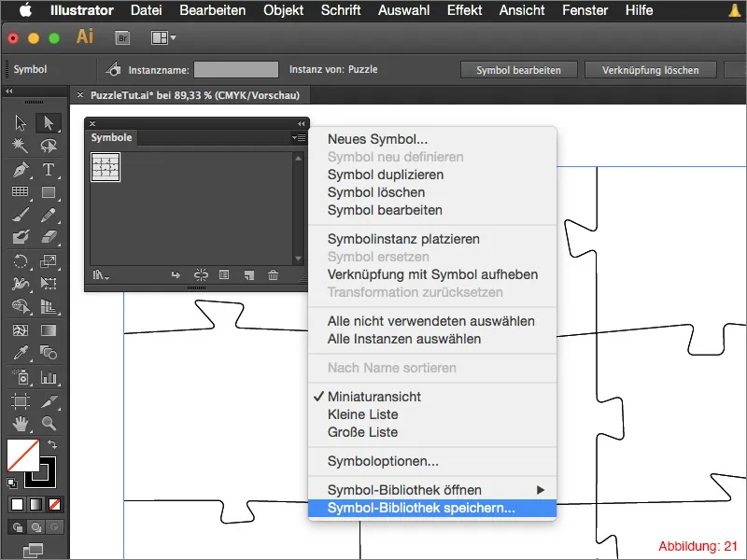Select the Direct Selection tool
Image resolution: width=747 pixels, height=560 pixels.
(x=49, y=123)
